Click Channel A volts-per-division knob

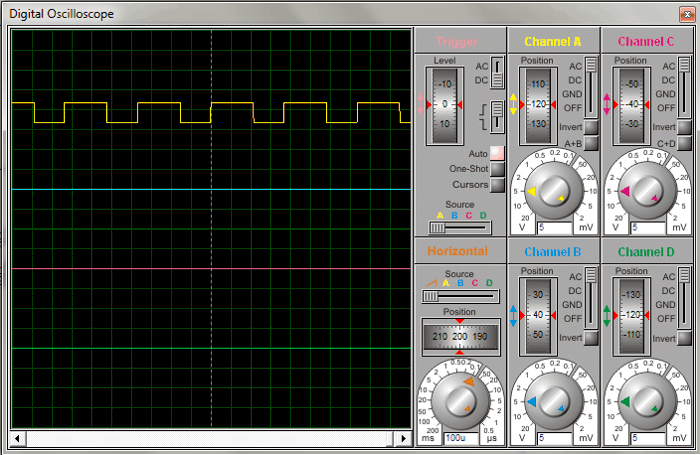click(x=554, y=191)
